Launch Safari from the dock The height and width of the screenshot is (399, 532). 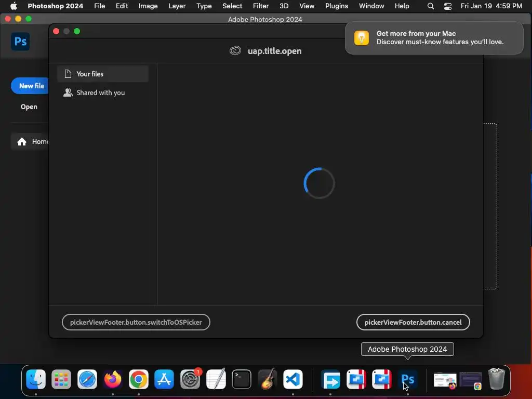coord(87,379)
